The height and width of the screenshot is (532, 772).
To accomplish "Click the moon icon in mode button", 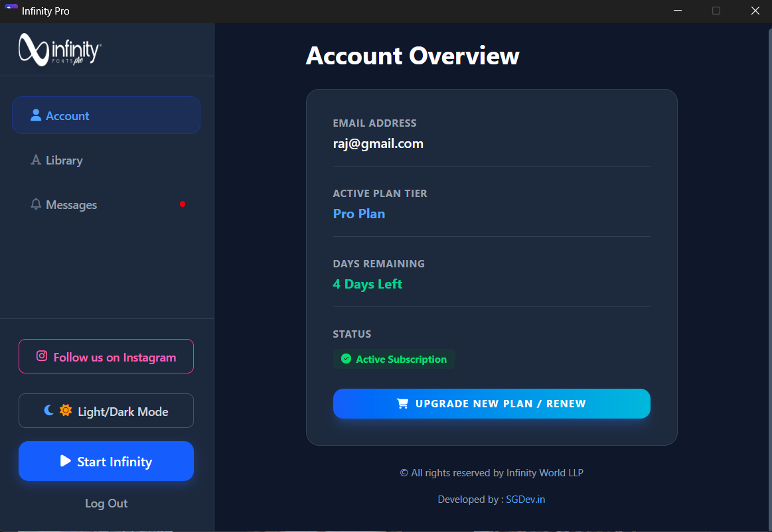I will 48,410.
